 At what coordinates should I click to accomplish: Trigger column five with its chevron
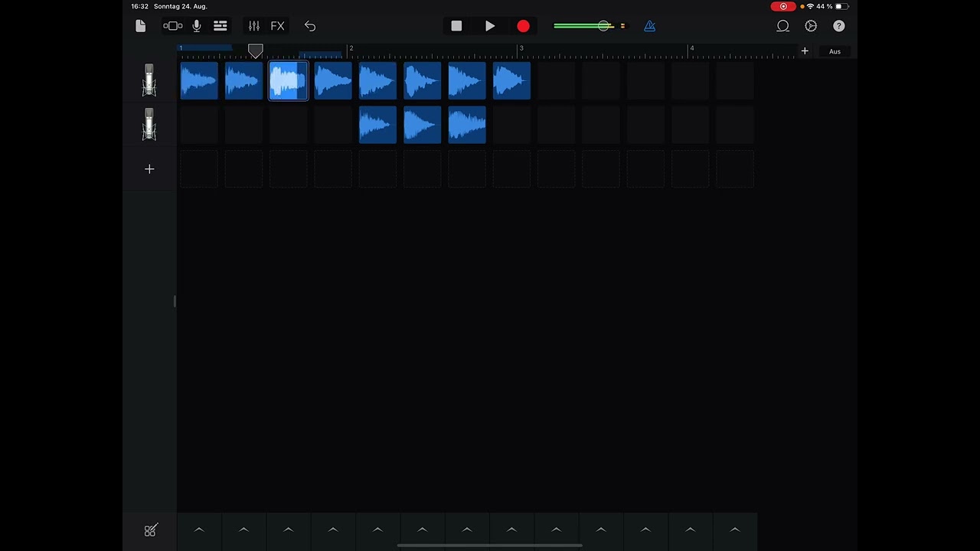click(377, 530)
